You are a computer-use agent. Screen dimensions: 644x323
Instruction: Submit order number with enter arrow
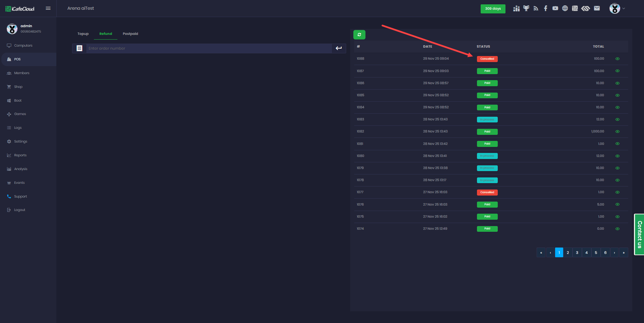click(x=339, y=48)
